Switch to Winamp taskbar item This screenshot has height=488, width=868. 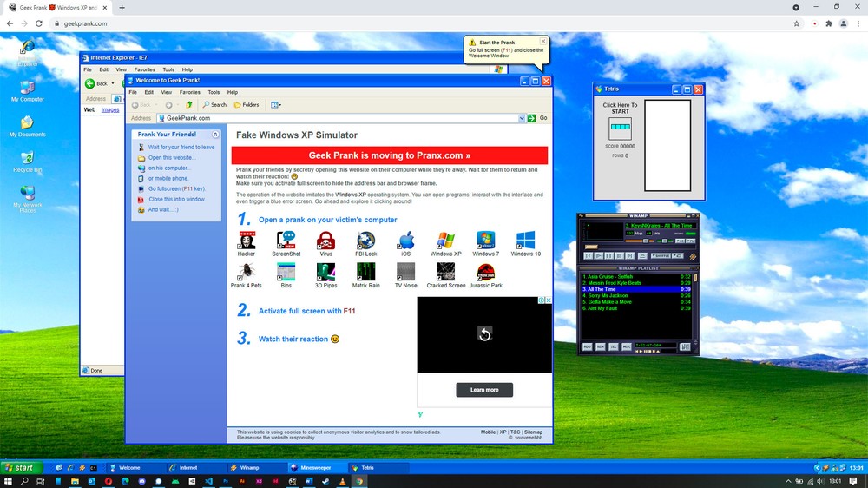click(256, 467)
